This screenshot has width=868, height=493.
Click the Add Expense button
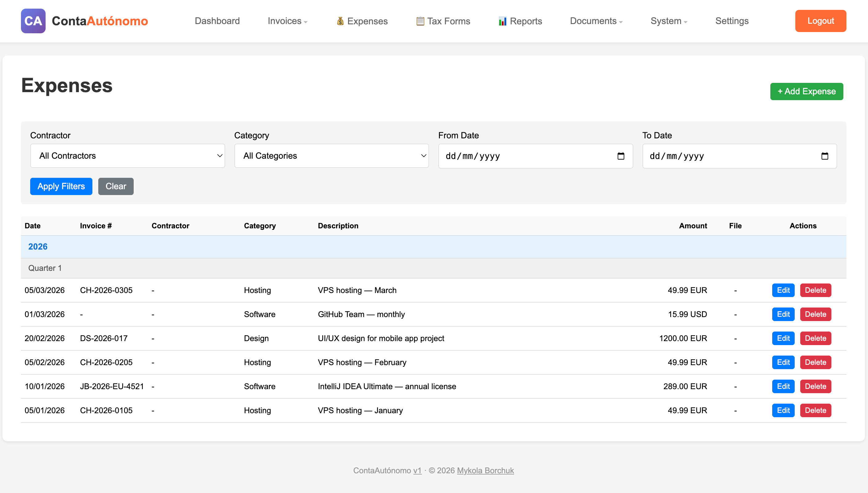click(x=806, y=92)
